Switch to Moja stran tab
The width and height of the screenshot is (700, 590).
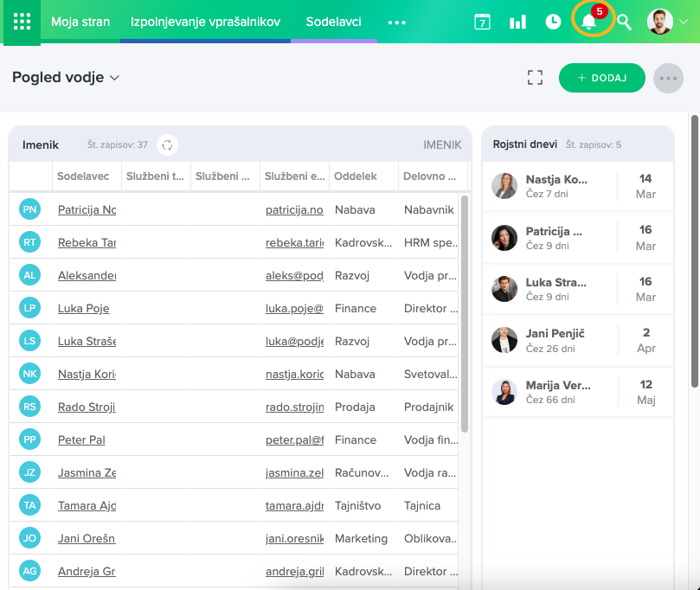click(x=80, y=22)
